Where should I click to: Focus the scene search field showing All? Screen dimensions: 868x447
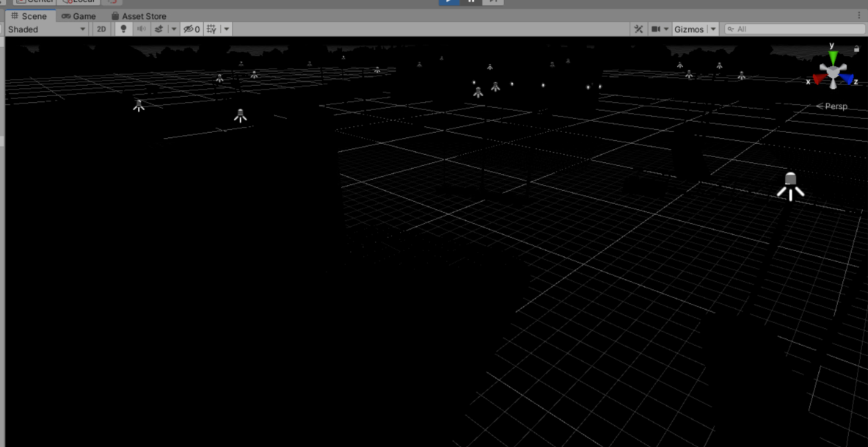tap(793, 29)
